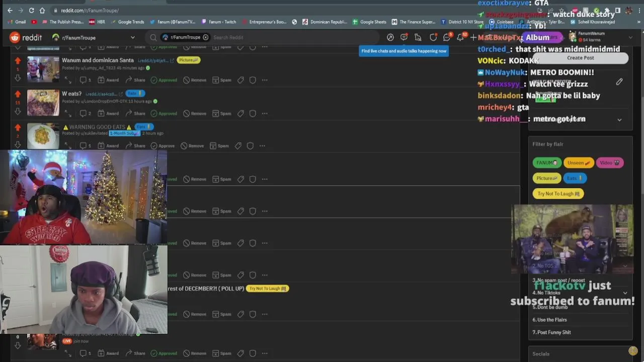The height and width of the screenshot is (362, 644).
Task: Open the W eats? food thumbnail
Action: click(x=43, y=103)
